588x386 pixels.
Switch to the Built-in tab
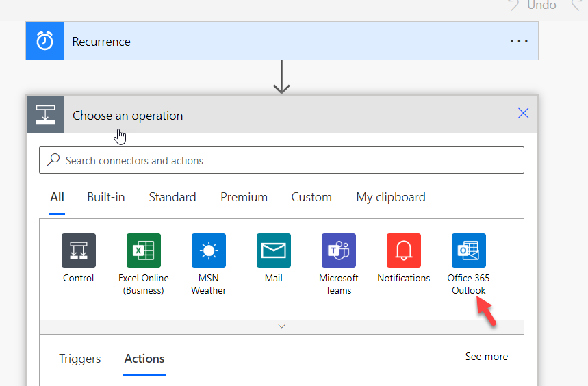click(106, 197)
